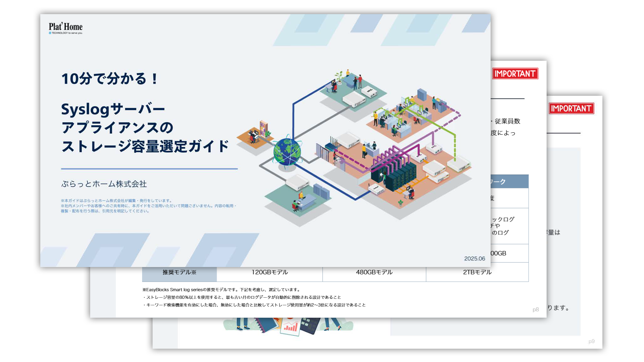644x362 pixels.
Task: Click the '※EasyBlocks Smart log series' footnote line
Action: coord(221,290)
